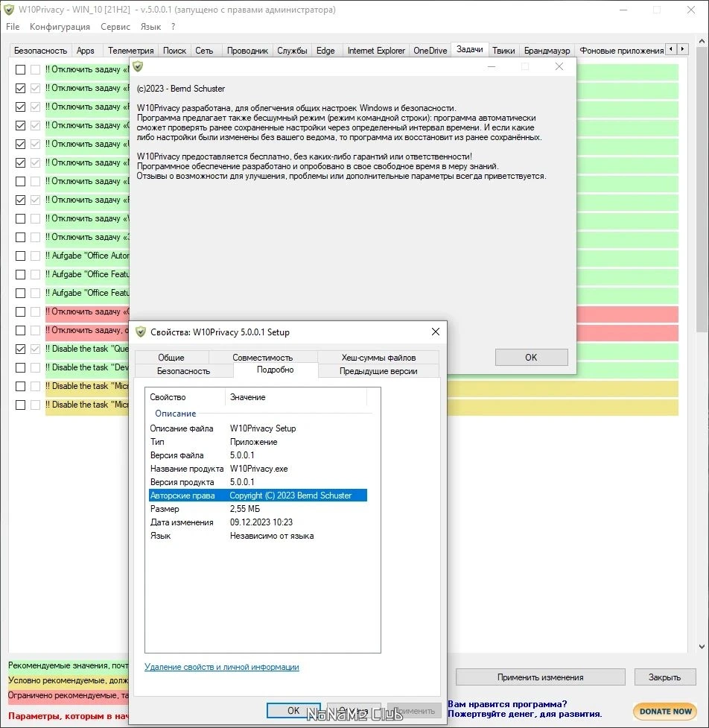
Task: Close the Properties dialog with X
Action: [435, 332]
